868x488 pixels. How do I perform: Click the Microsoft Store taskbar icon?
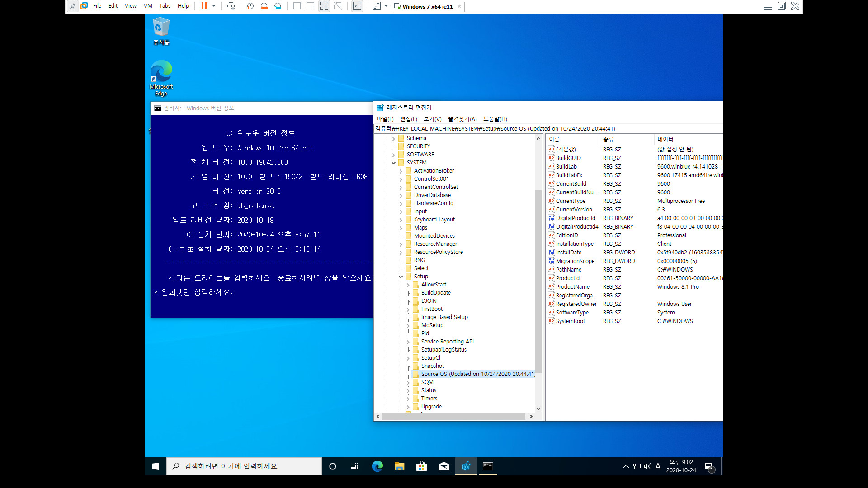click(421, 466)
